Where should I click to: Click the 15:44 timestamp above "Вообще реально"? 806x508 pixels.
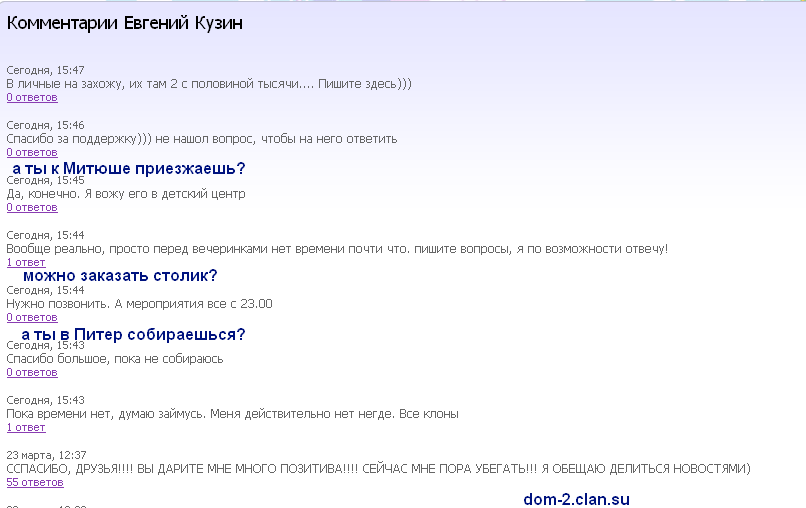click(45, 235)
